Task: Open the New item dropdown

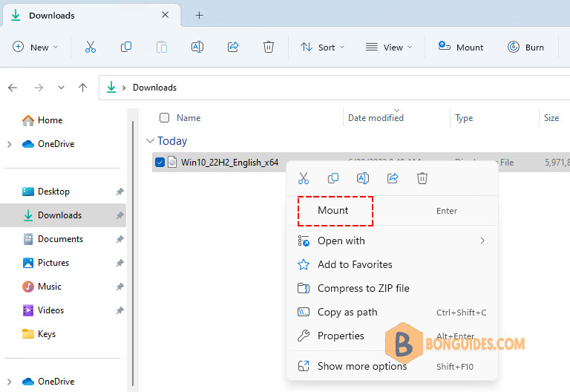Action: [36, 48]
